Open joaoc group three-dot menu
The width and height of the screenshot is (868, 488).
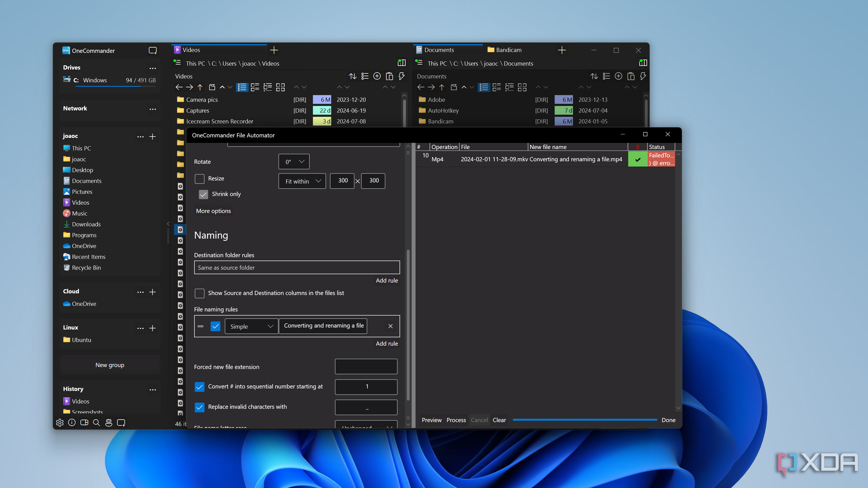coord(140,137)
